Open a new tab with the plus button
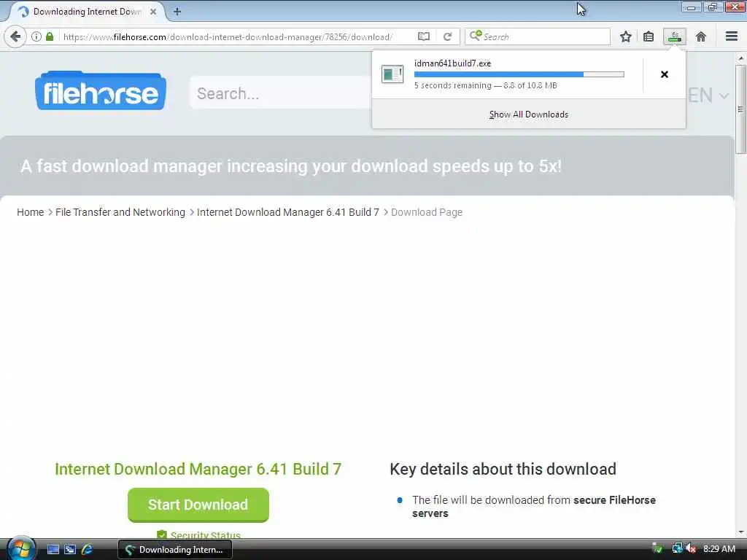Screen dimensions: 747x560 pyautogui.click(x=177, y=12)
